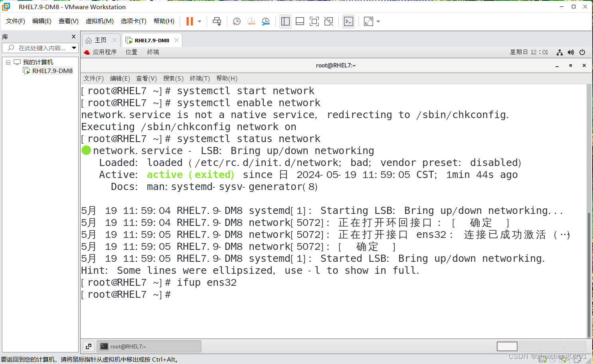This screenshot has height=364, width=593.
Task: Open the library search dropdown arrow
Action: coord(74,48)
